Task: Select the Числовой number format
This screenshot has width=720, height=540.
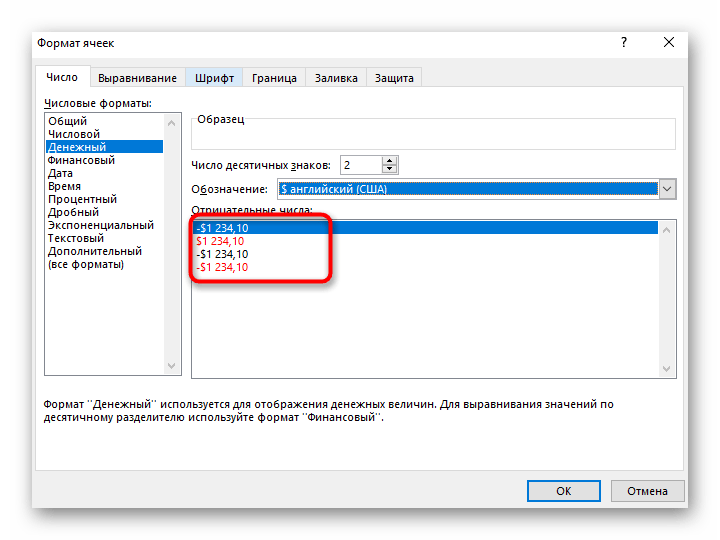Action: click(x=104, y=134)
